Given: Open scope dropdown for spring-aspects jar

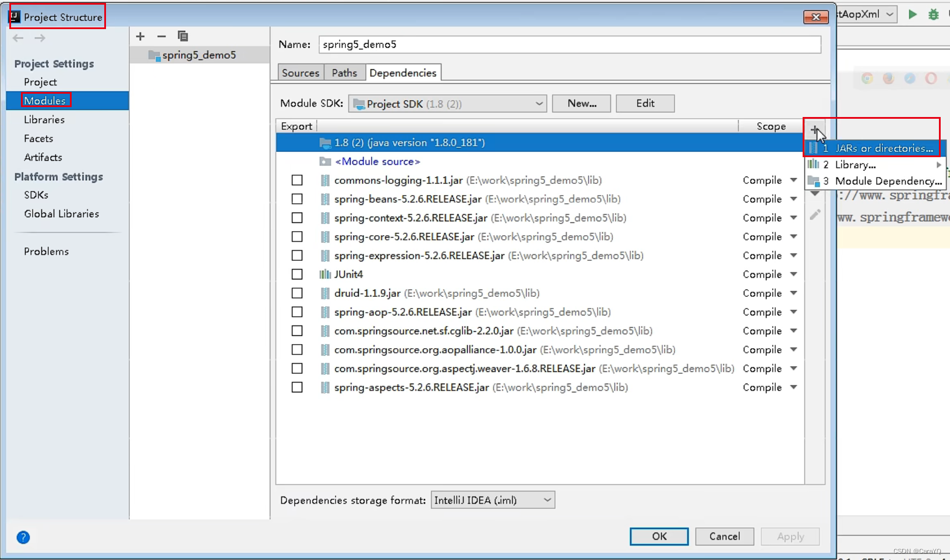Looking at the screenshot, I should (x=793, y=388).
